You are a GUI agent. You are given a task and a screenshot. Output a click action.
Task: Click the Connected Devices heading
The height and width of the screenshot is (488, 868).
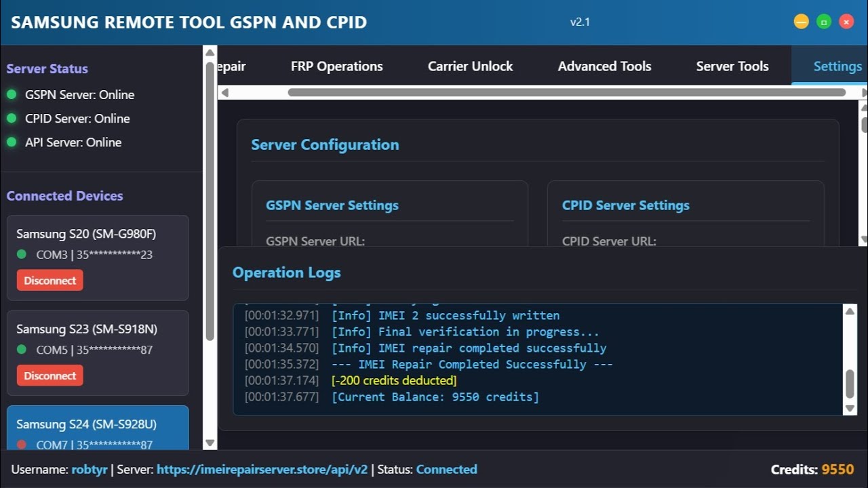(x=65, y=196)
